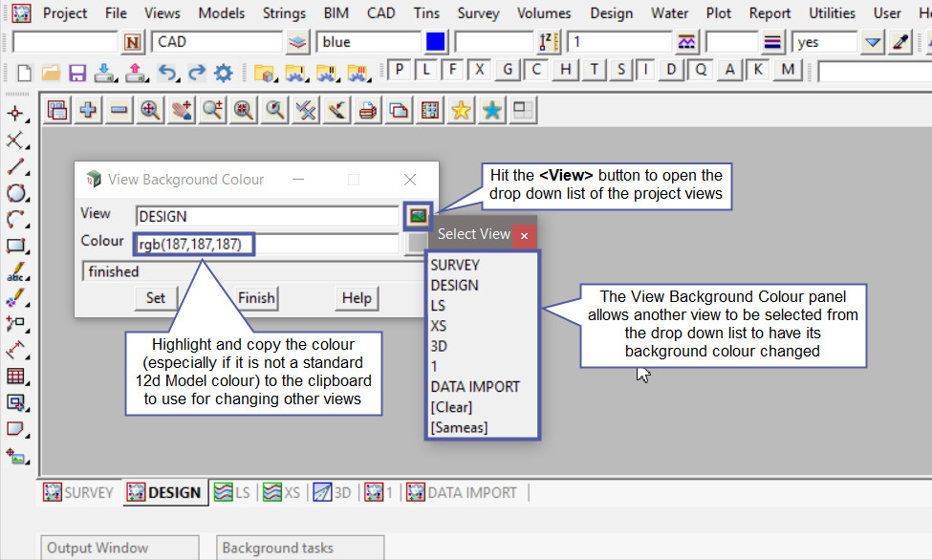Open the Tins menu
Screen dimensions: 932x560
[426, 13]
